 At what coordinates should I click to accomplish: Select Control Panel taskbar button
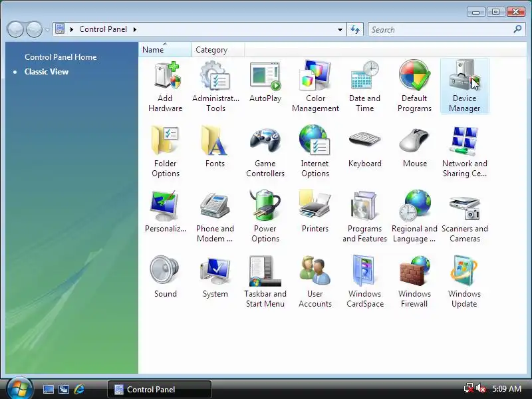[x=160, y=389]
